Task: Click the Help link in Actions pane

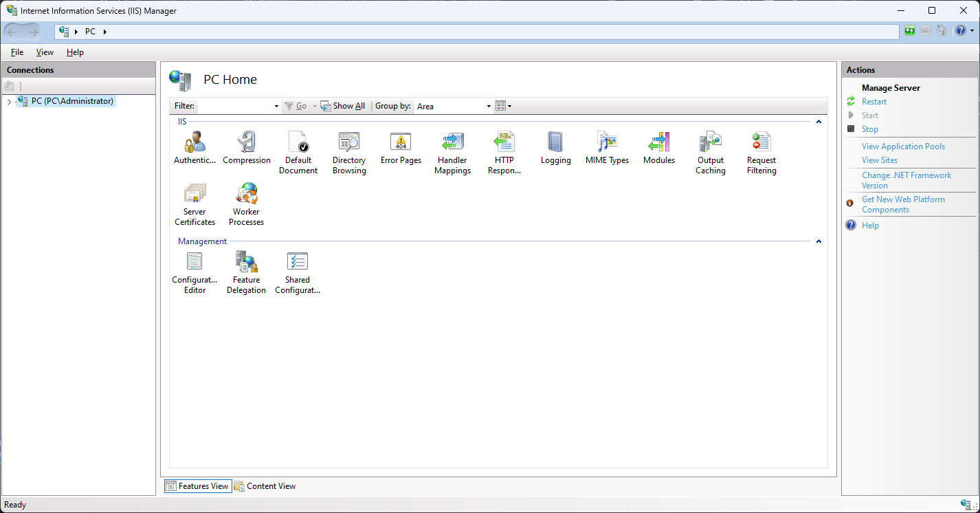Action: (x=870, y=226)
